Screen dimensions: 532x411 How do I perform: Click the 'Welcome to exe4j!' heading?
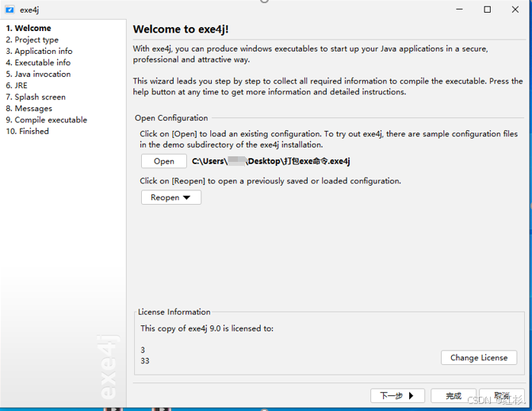click(x=181, y=29)
